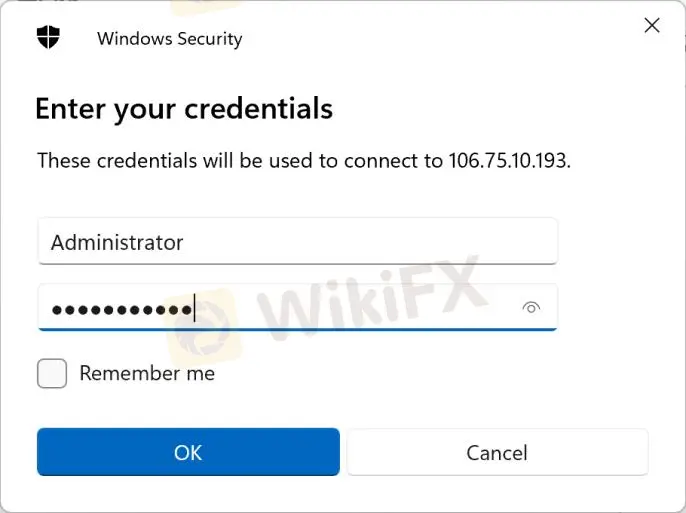Image resolution: width=686 pixels, height=513 pixels.
Task: Tick the Remember me checkbox
Action: click(x=52, y=373)
